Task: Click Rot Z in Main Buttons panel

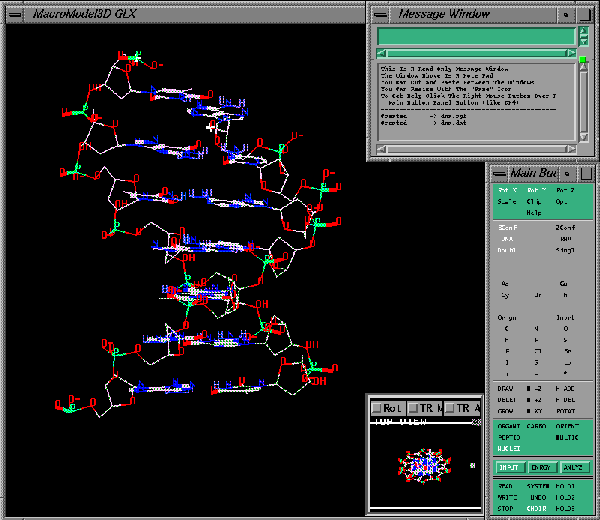Action: [565, 190]
